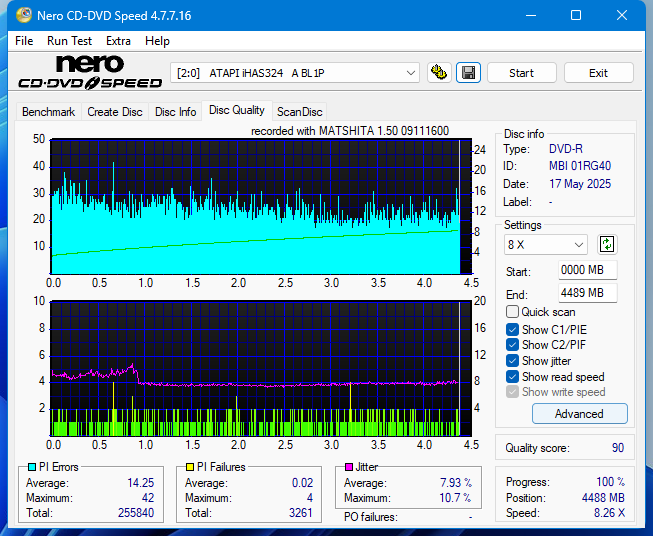Screen dimensions: 653x536
Task: Enable the Quick scan checkbox
Action: point(513,312)
